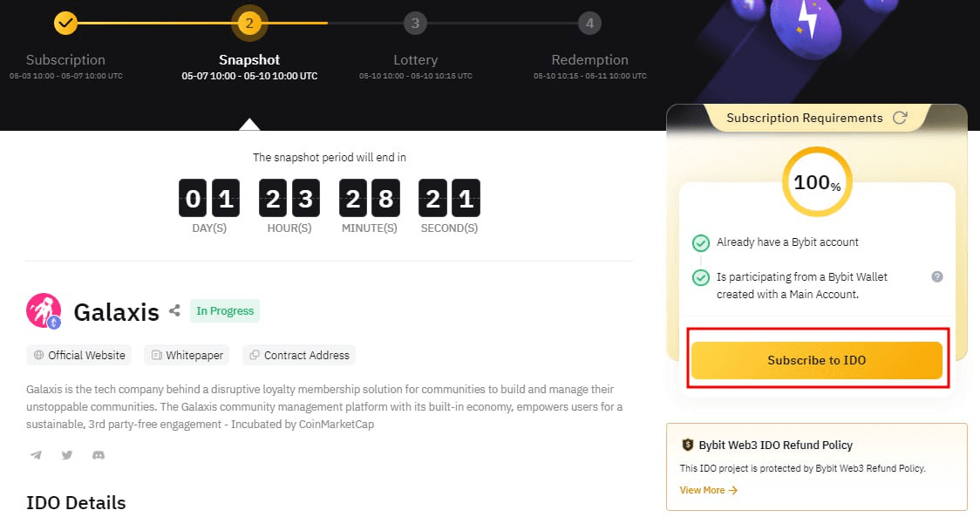The height and width of the screenshot is (524, 980).
Task: Select the Snapshot step number 2
Action: tap(249, 23)
